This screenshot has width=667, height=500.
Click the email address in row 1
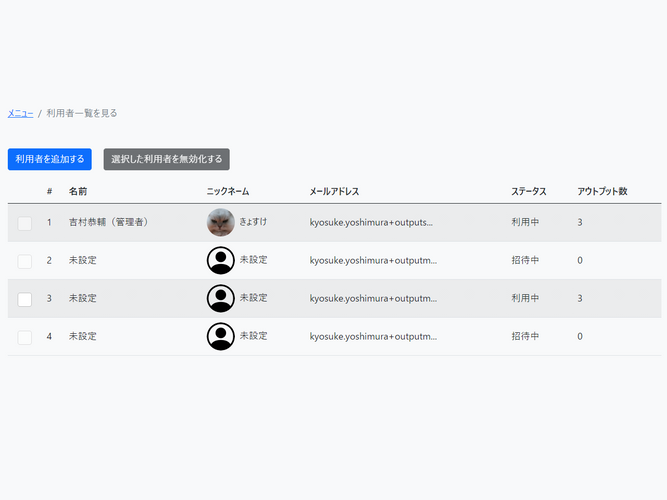[x=371, y=222]
